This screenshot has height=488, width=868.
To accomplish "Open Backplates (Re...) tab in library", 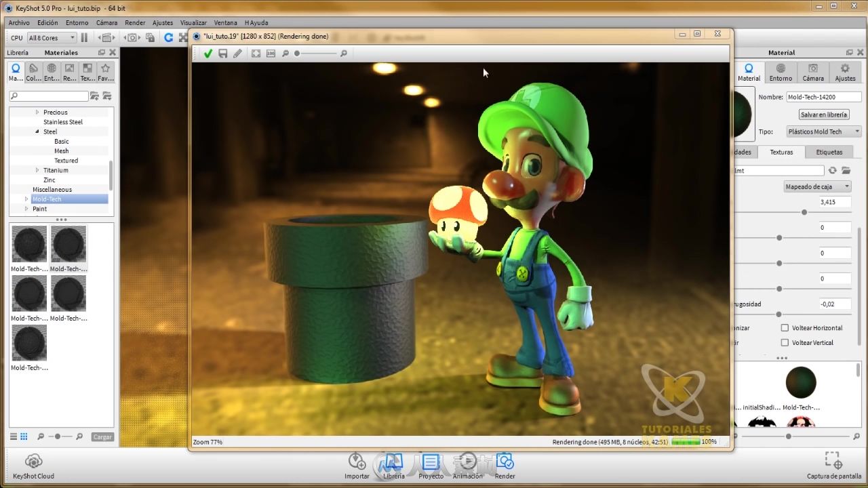I will (69, 72).
